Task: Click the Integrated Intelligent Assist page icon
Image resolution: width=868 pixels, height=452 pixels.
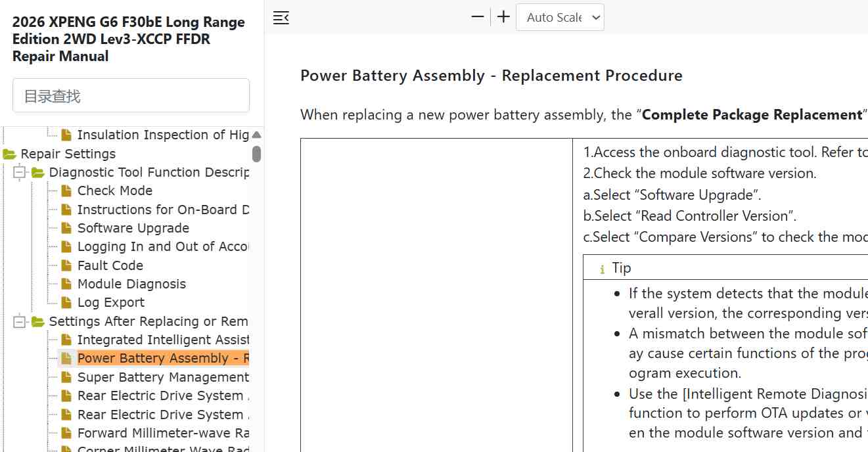Action: pyautogui.click(x=66, y=340)
